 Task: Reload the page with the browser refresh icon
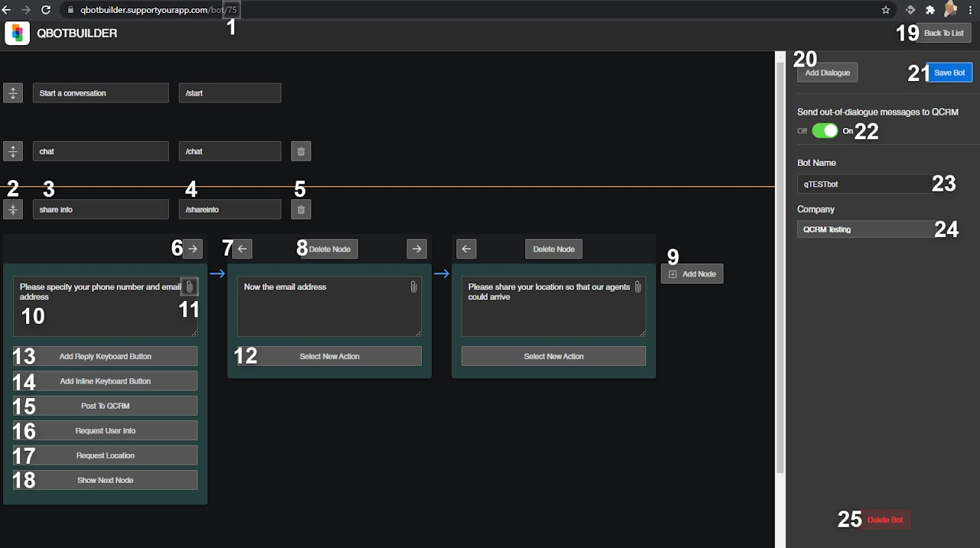pos(46,10)
